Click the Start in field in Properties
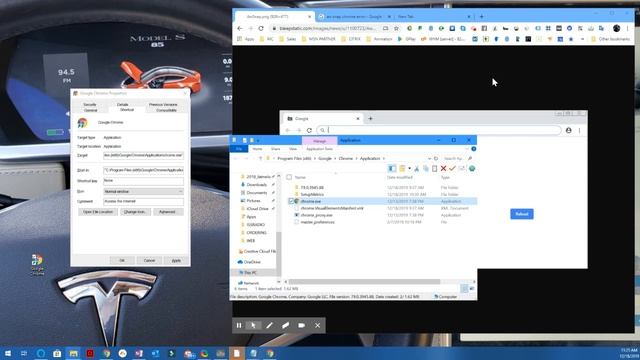Image resolution: width=640 pixels, height=360 pixels. [143, 170]
